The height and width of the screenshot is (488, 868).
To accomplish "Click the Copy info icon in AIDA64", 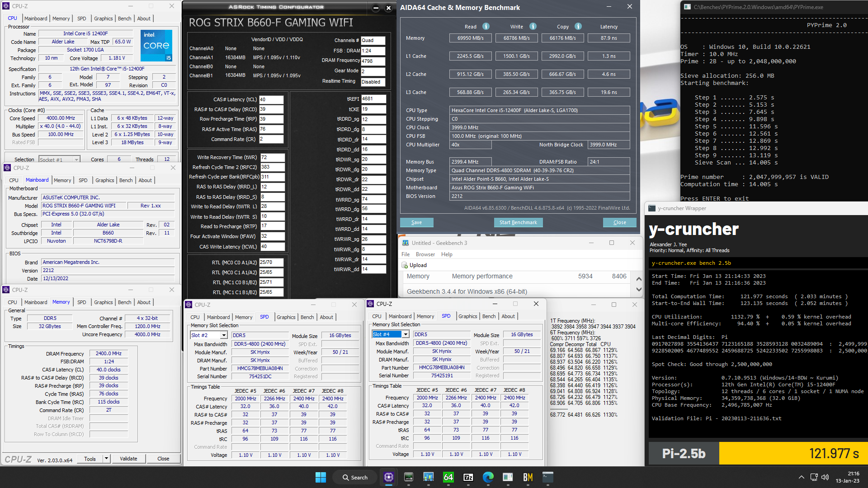I will 578,26.
